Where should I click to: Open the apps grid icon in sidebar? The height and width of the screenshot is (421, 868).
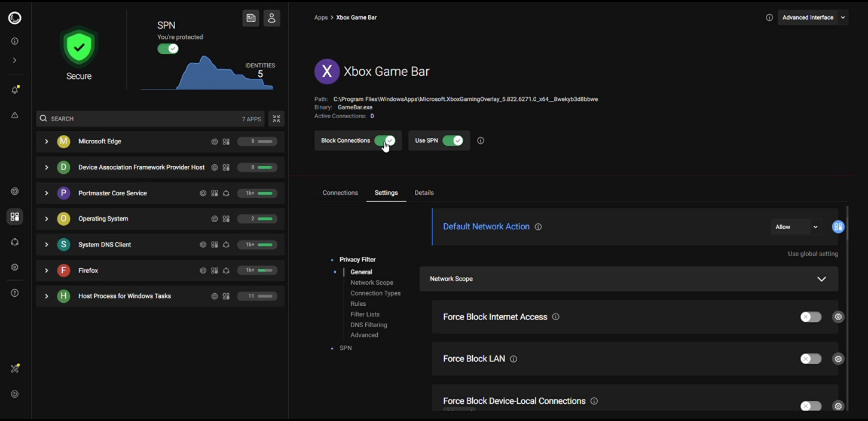pyautogui.click(x=15, y=217)
